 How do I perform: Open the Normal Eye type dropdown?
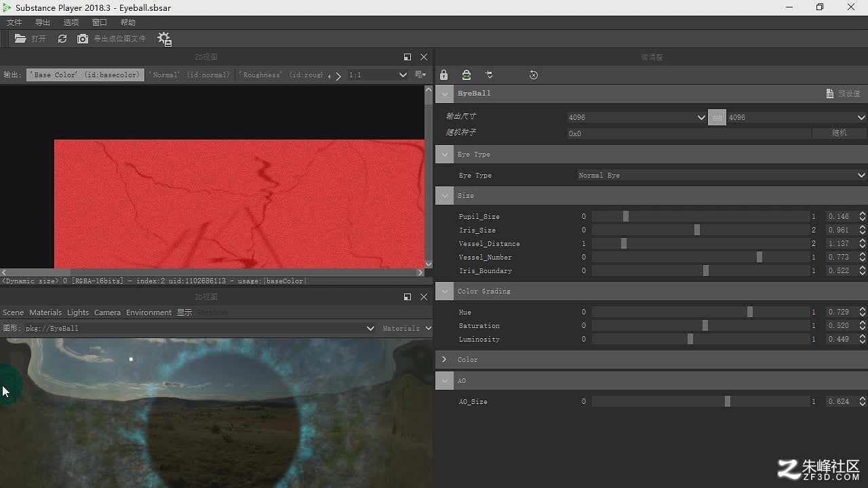(x=722, y=176)
